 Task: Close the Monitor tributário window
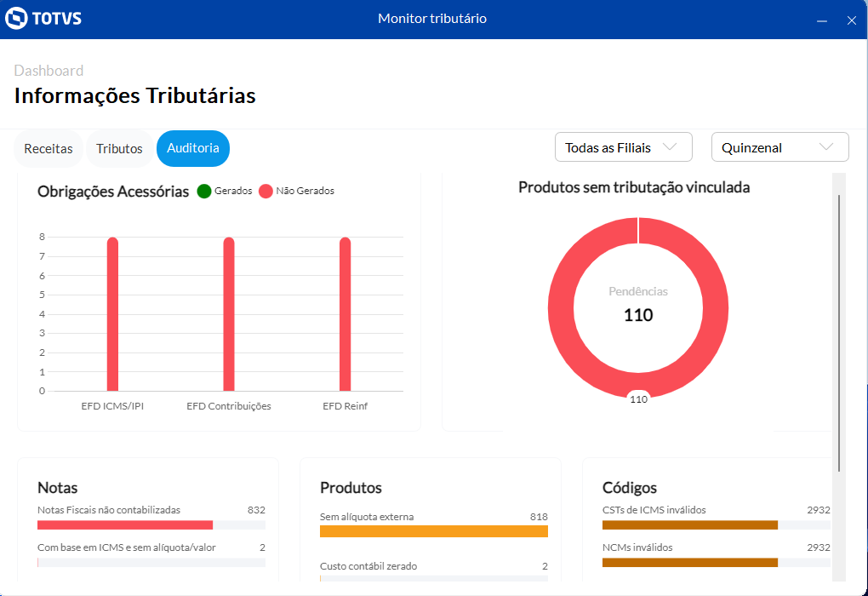[x=851, y=21]
